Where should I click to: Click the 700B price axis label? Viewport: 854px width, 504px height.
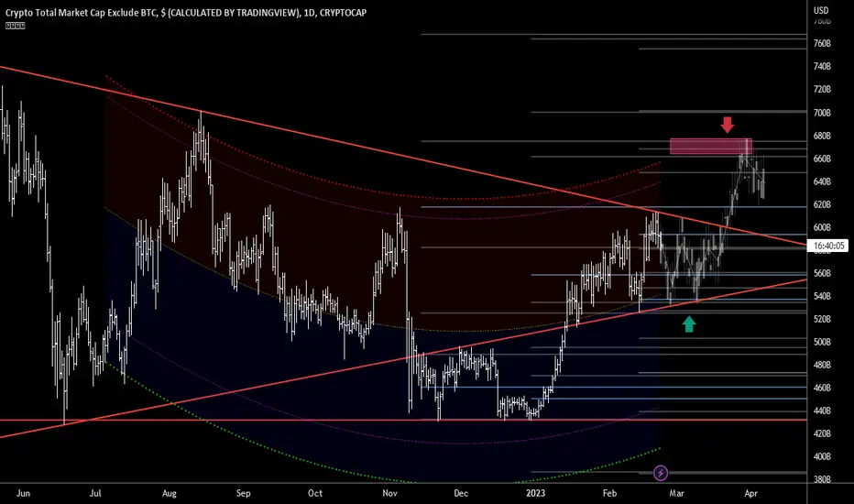[822, 113]
